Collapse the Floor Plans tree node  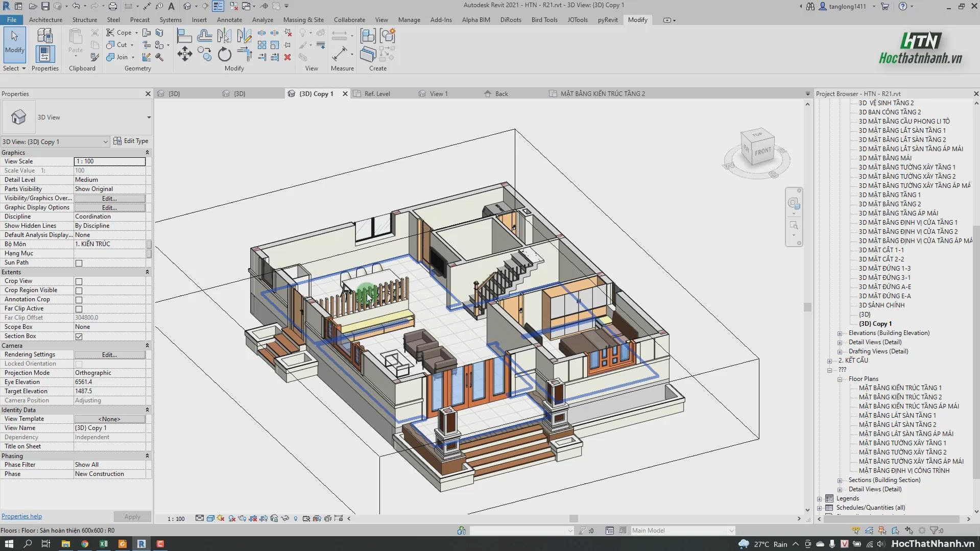click(840, 379)
